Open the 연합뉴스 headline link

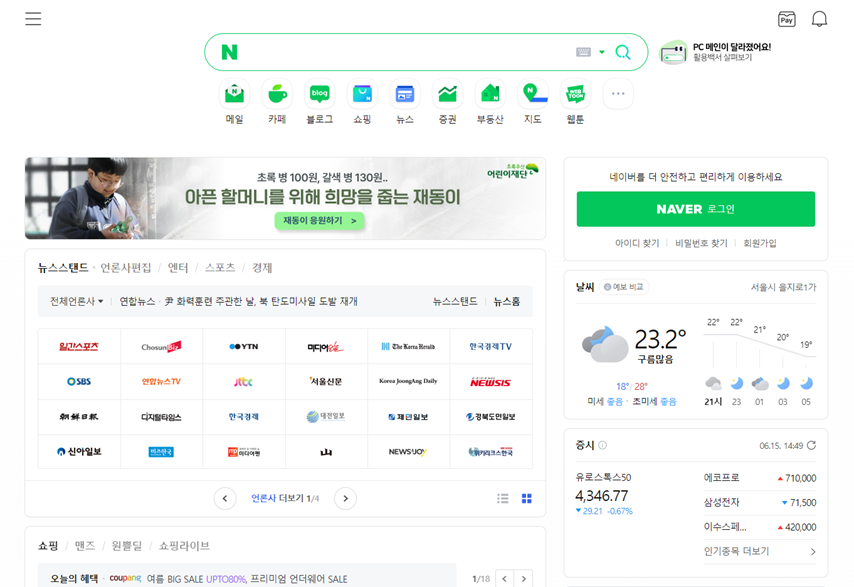pyautogui.click(x=239, y=301)
